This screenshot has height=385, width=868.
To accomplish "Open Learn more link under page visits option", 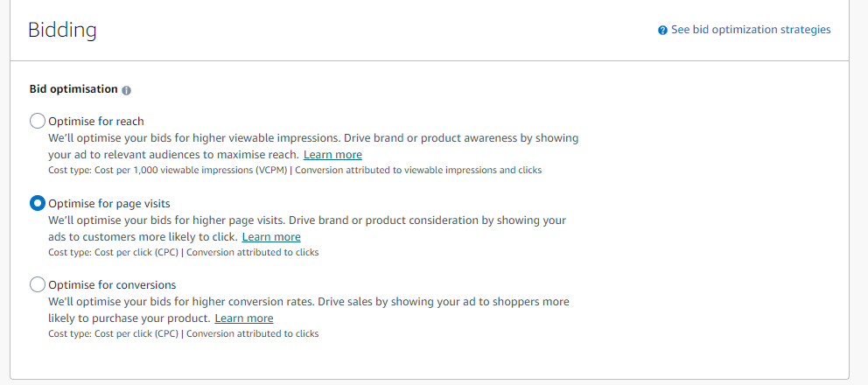I will pyautogui.click(x=271, y=237).
